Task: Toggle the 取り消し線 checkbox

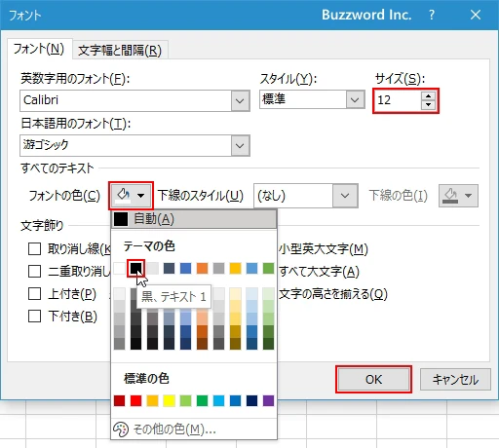Action: tap(34, 249)
